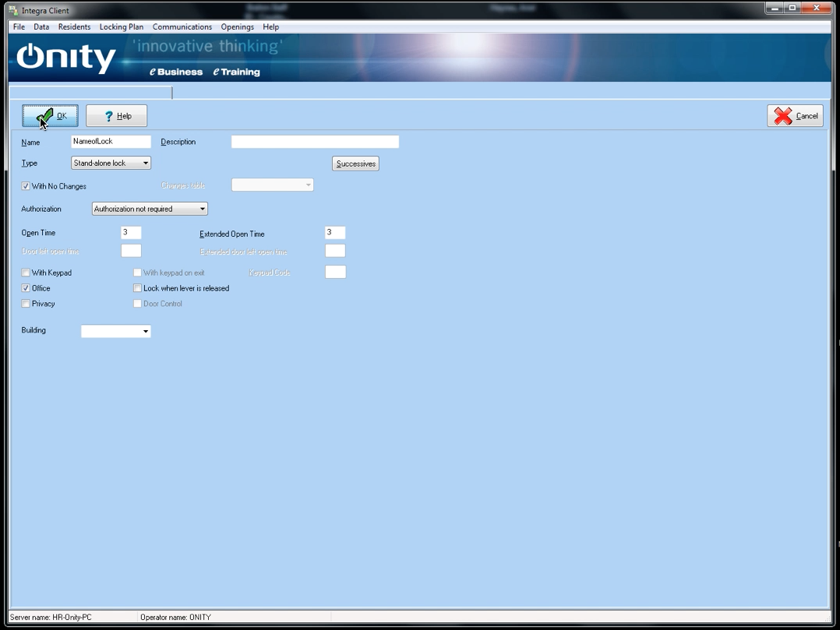This screenshot has width=840, height=630.
Task: Click the question mark Help button
Action: click(117, 116)
